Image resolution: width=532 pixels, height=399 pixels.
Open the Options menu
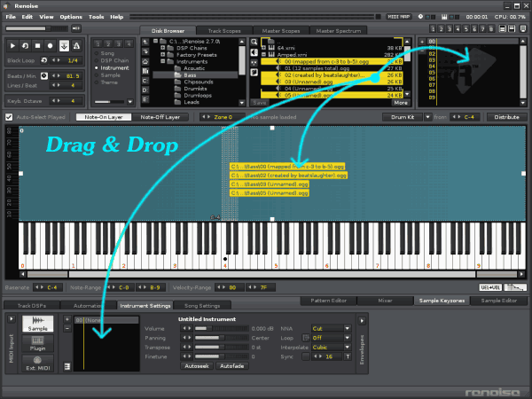tap(71, 17)
